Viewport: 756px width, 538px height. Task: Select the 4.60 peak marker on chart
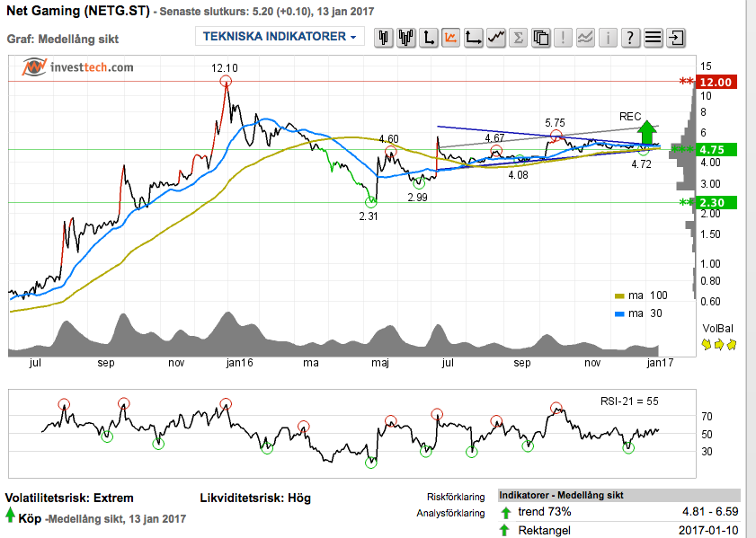[390, 152]
